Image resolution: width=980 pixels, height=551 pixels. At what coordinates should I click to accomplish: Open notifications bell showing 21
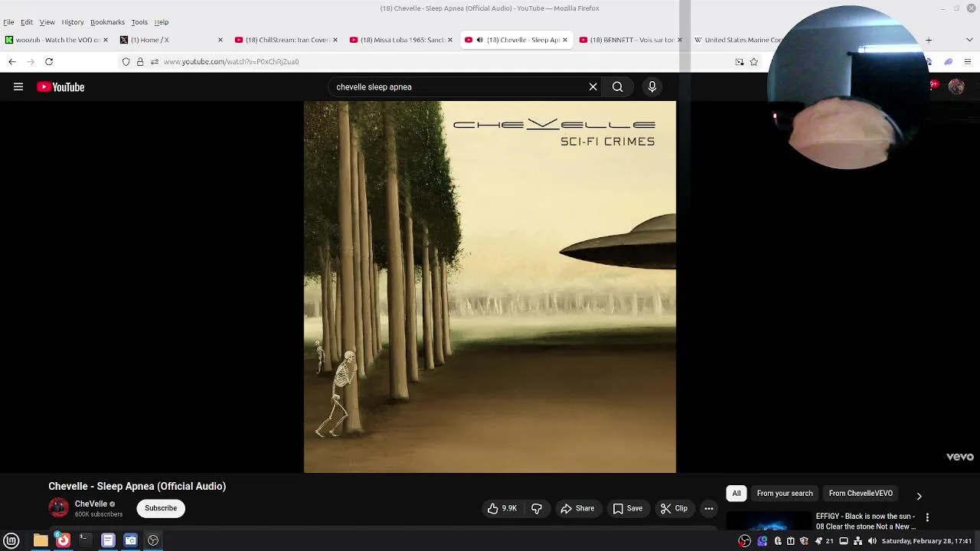[x=823, y=541]
